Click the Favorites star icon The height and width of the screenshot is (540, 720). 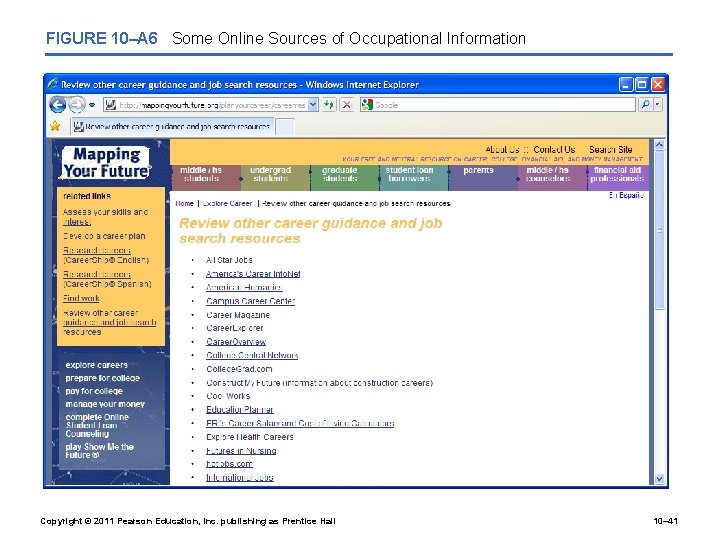pos(56,126)
